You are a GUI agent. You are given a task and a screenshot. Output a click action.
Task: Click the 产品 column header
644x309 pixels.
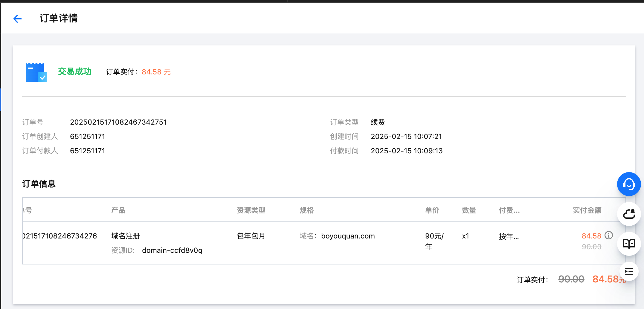coord(118,210)
